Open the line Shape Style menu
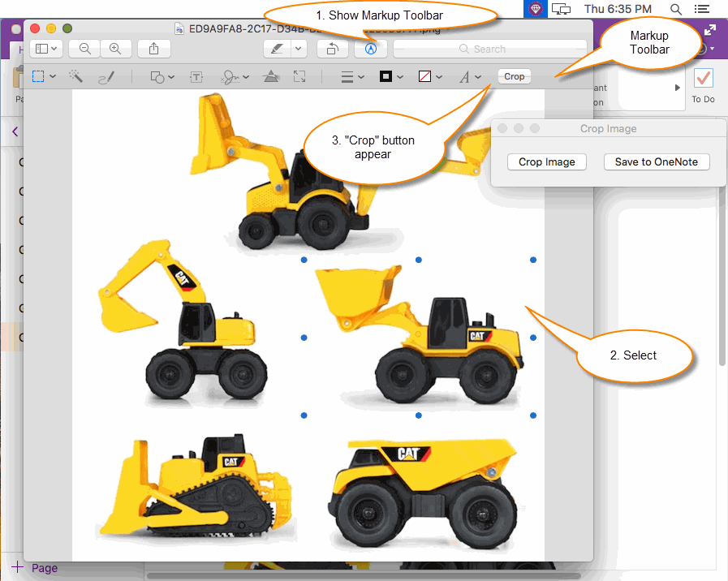Viewport: 728px width, 581px height. pyautogui.click(x=352, y=77)
